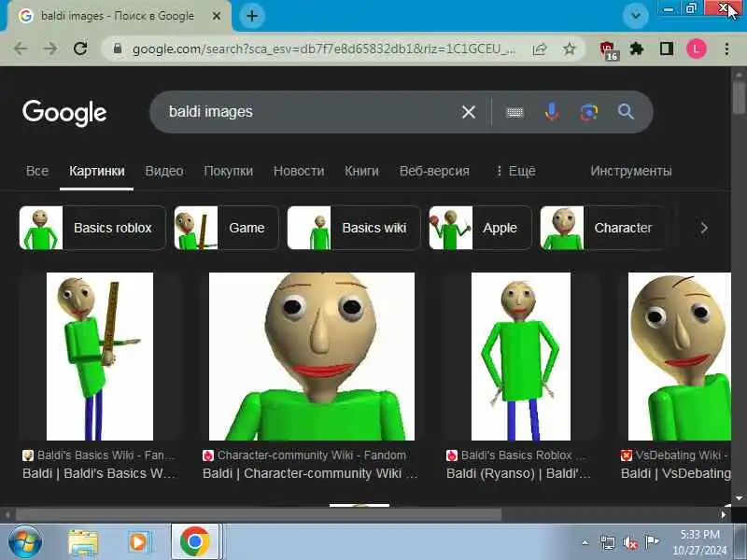Open Инструменты search tools
747x560 pixels.
[631, 171]
